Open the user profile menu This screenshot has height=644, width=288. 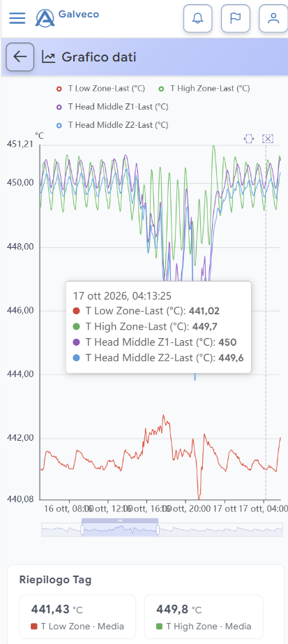coord(273,18)
